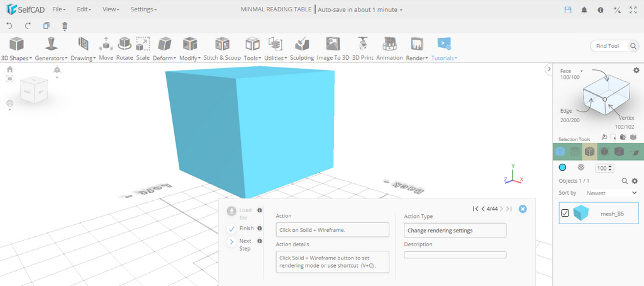644x286 pixels.
Task: Click the info icon in top bar
Action: 601,10
